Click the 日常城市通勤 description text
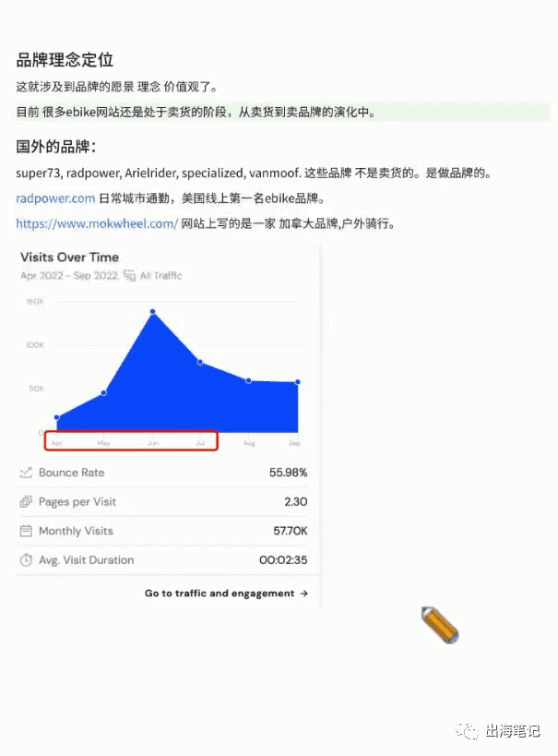Image resolution: width=558 pixels, height=756 pixels. 211,198
